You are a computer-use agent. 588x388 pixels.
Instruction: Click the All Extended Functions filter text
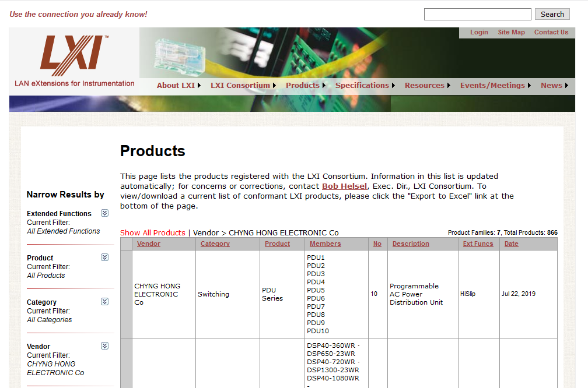[x=64, y=231]
